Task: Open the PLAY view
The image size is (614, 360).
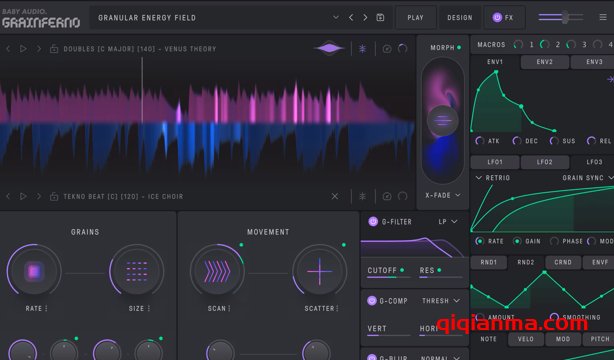Action: click(415, 18)
